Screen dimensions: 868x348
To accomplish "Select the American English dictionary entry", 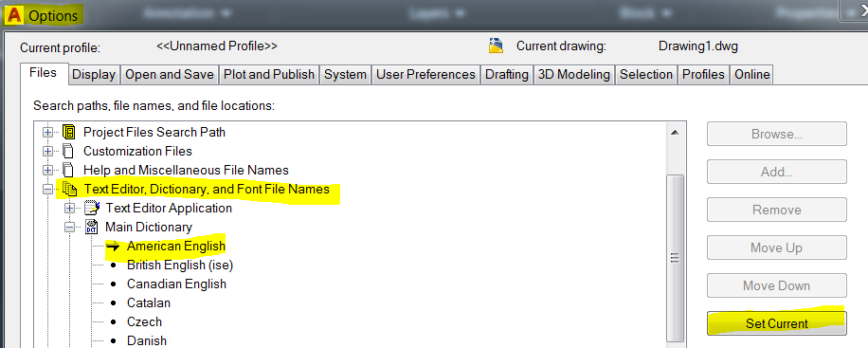I will [x=176, y=246].
